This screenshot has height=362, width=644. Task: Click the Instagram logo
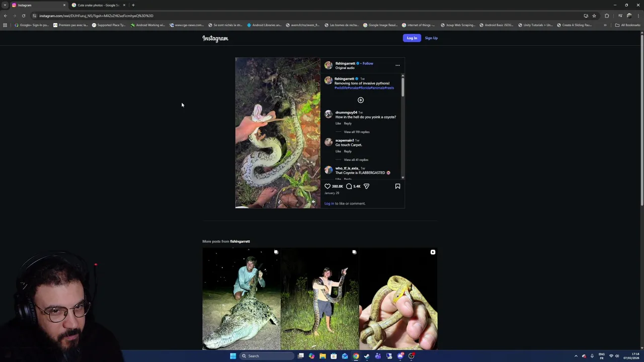point(215,38)
